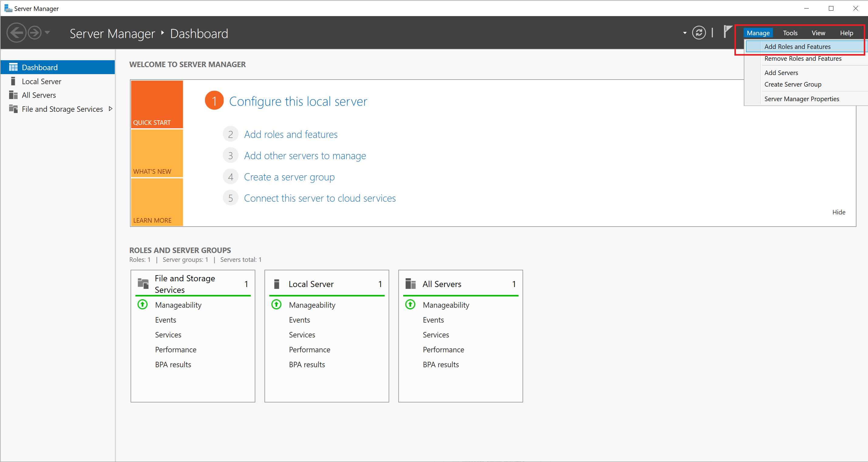
Task: Click Add other servers to manage link
Action: tap(305, 156)
